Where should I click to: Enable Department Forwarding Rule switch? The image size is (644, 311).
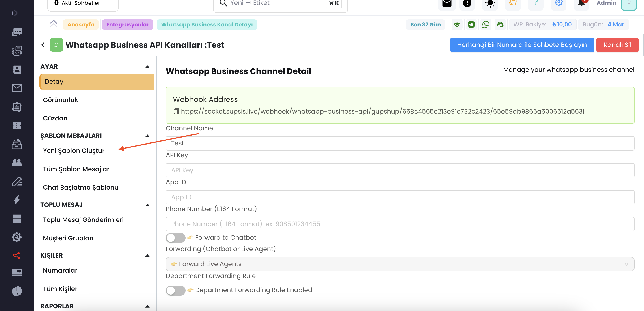click(x=175, y=290)
